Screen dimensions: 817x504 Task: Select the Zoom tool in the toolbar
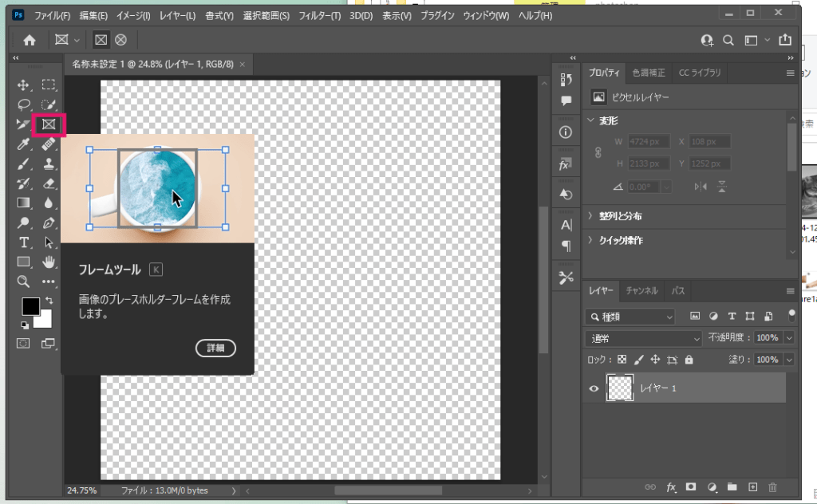[24, 282]
